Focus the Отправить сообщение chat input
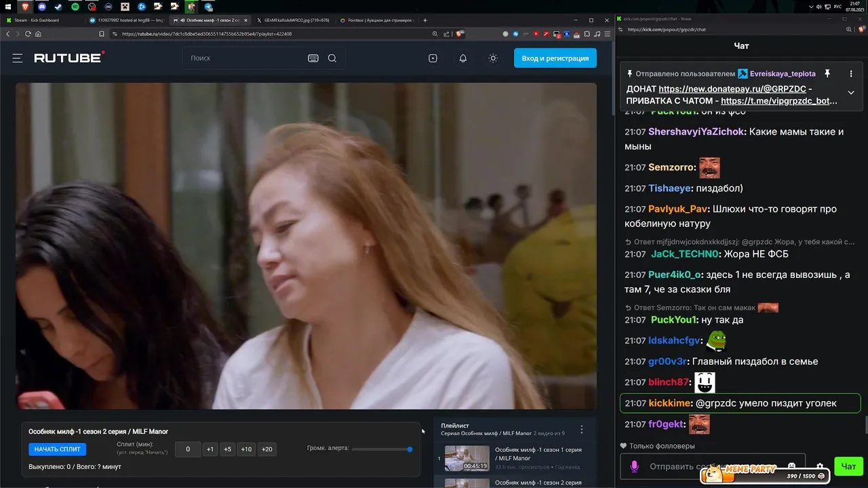The width and height of the screenshot is (868, 488). click(x=712, y=466)
